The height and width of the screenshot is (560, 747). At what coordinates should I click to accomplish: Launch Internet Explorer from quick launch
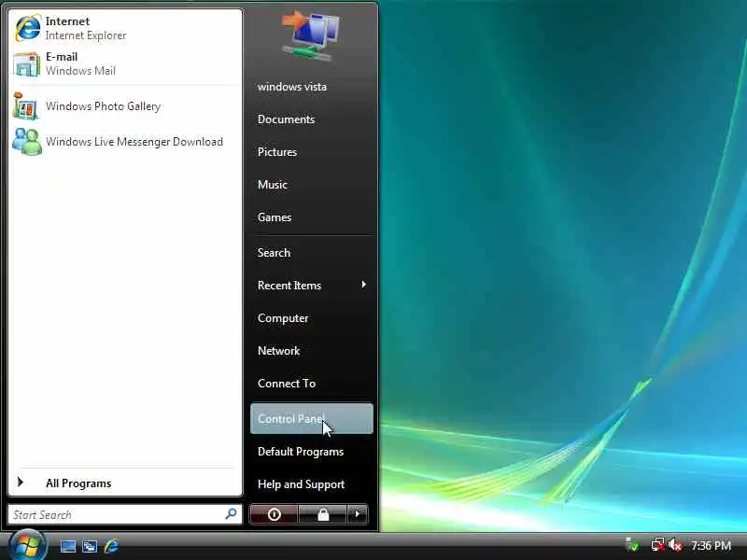click(x=111, y=546)
